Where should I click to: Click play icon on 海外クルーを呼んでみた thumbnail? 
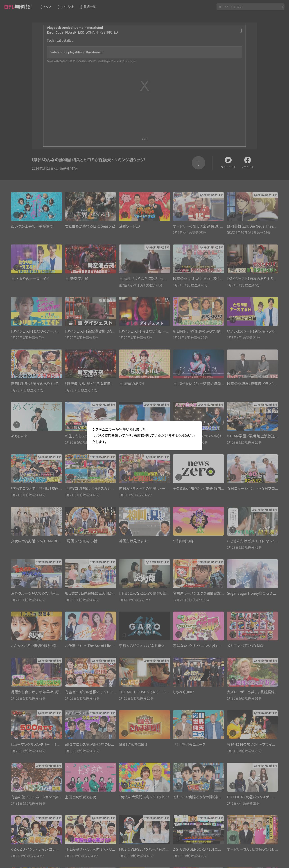click(16, 582)
